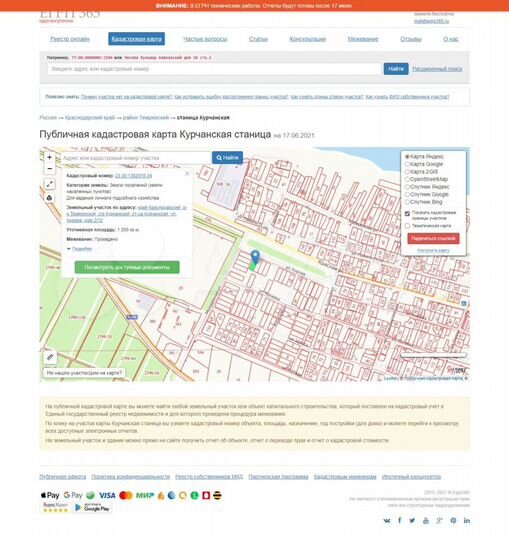Viewport: 509px width, 540px height.
Task: Click green view available documents button
Action: pos(127,267)
